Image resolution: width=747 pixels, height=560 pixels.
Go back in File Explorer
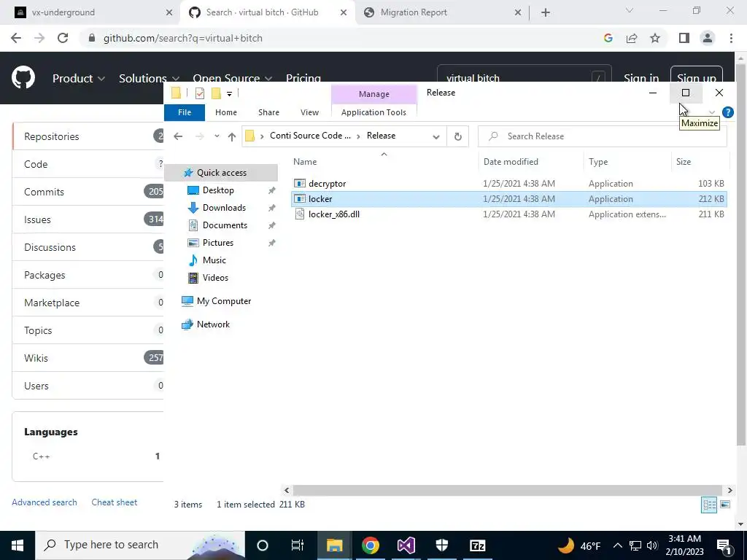(178, 136)
